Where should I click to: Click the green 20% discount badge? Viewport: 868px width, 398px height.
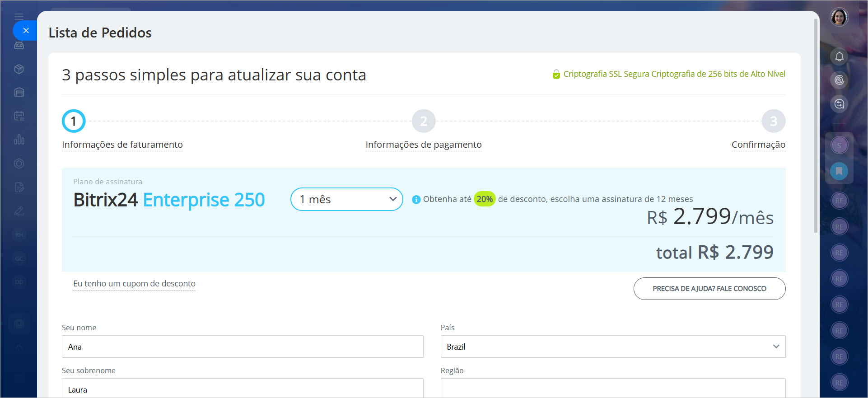pos(485,199)
